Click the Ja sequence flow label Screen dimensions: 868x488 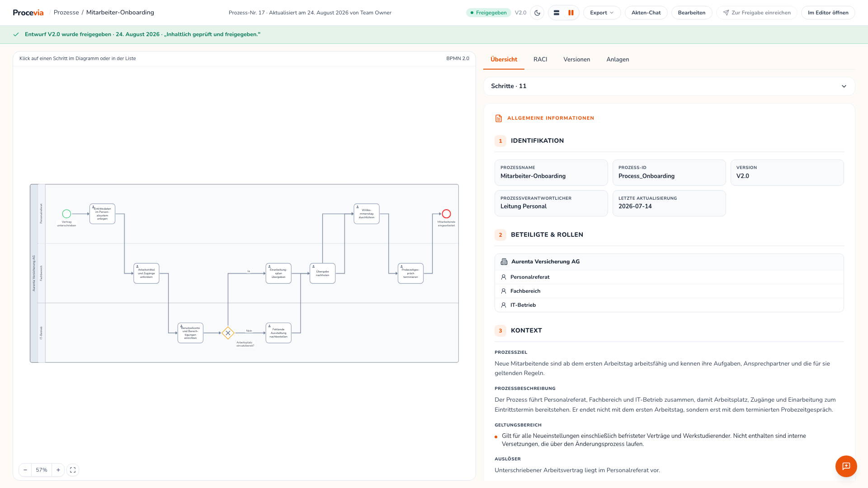(249, 271)
